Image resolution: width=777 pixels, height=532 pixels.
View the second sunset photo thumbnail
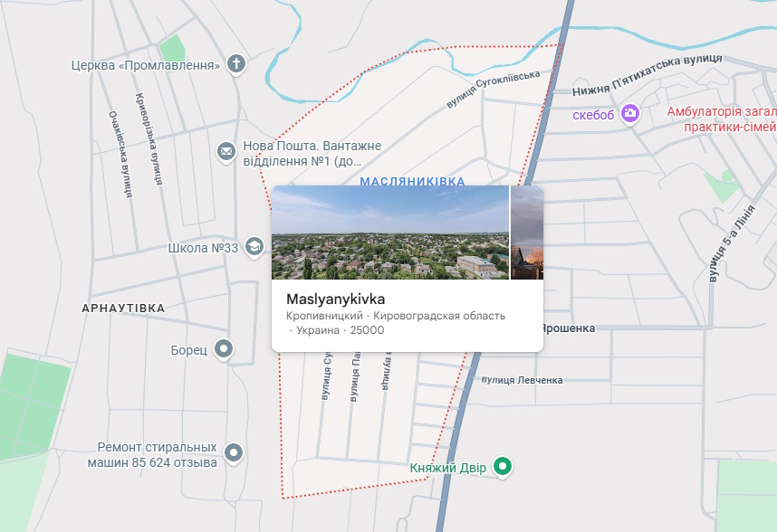click(527, 233)
